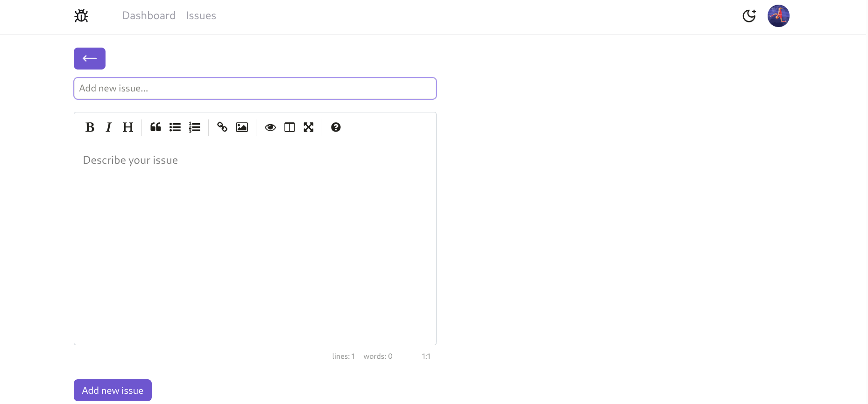Toggle fullscreen editor mode
Viewport: 868px width, 404px height.
309,127
